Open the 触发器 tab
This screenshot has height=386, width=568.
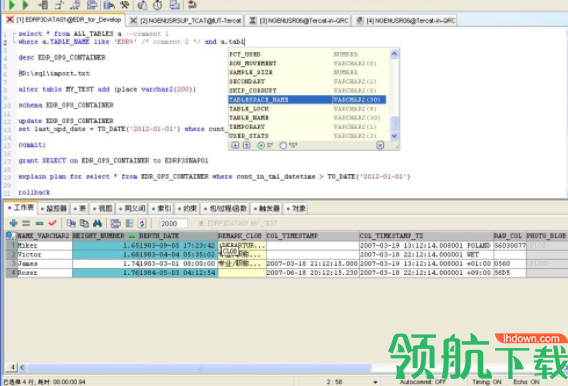pos(267,208)
